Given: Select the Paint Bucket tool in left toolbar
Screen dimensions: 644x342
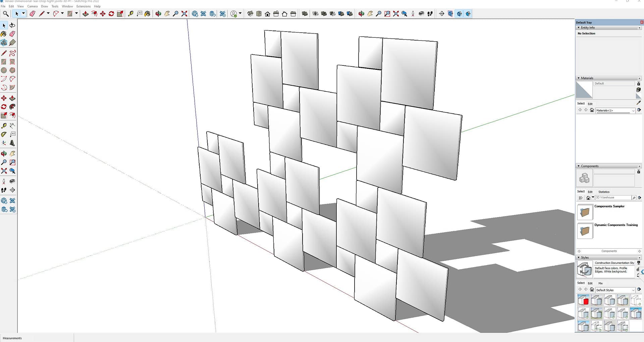Looking at the screenshot, I should (x=4, y=34).
